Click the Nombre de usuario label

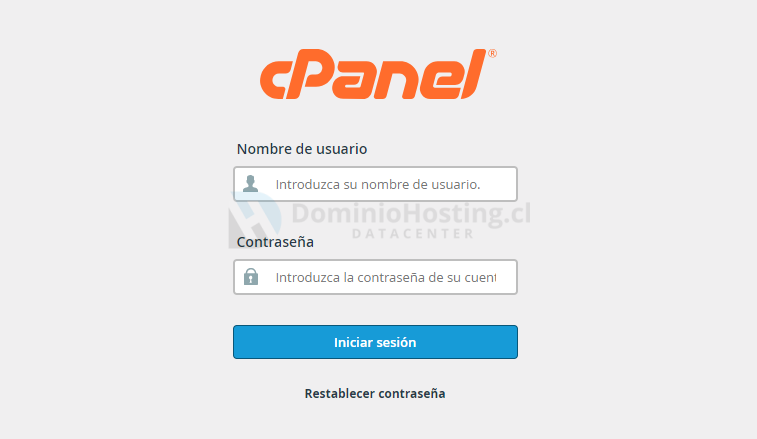tap(302, 149)
